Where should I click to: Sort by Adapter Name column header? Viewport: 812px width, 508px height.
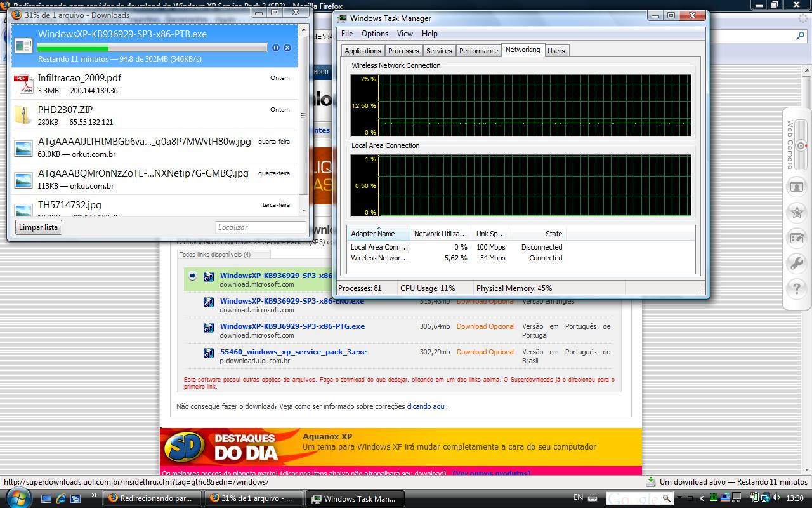click(379, 234)
